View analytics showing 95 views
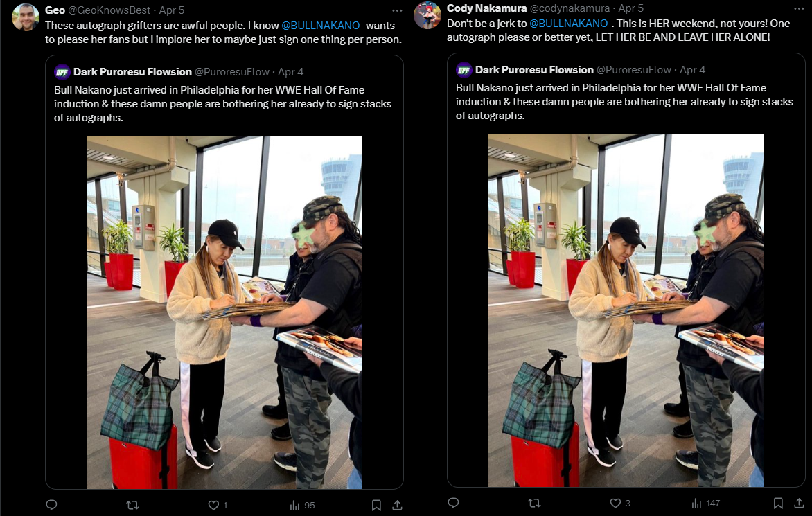The width and height of the screenshot is (812, 516). [302, 505]
